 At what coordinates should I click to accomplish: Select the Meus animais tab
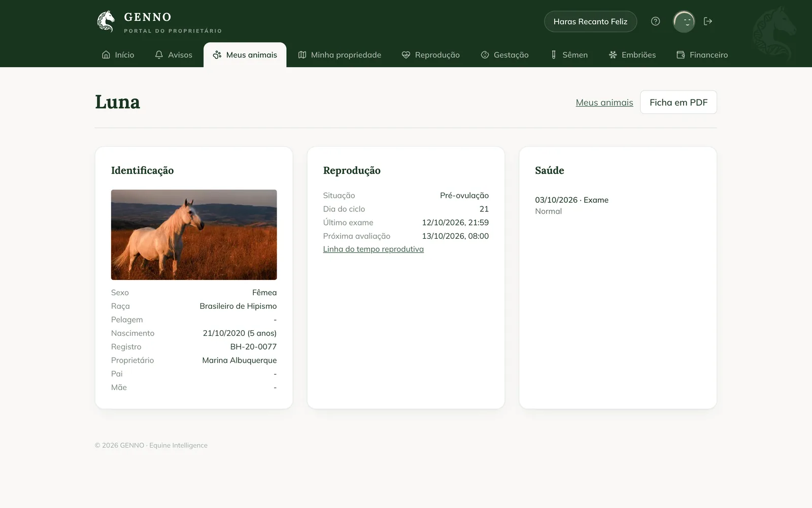point(245,55)
